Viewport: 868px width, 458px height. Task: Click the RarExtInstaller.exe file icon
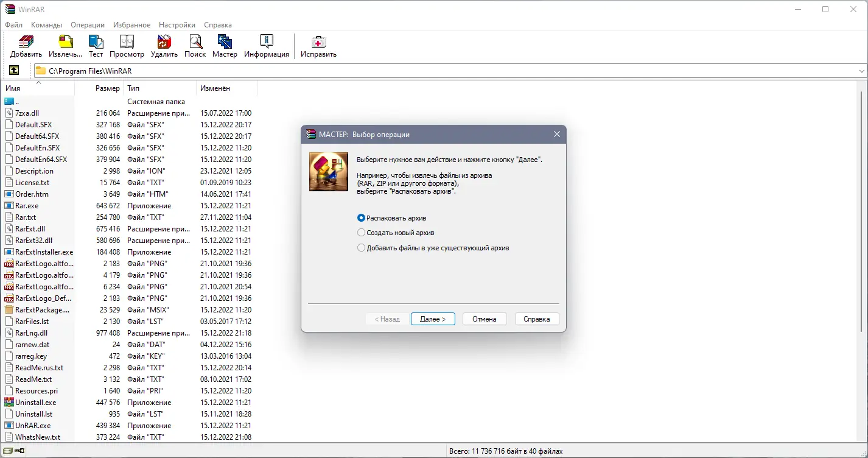click(9, 252)
